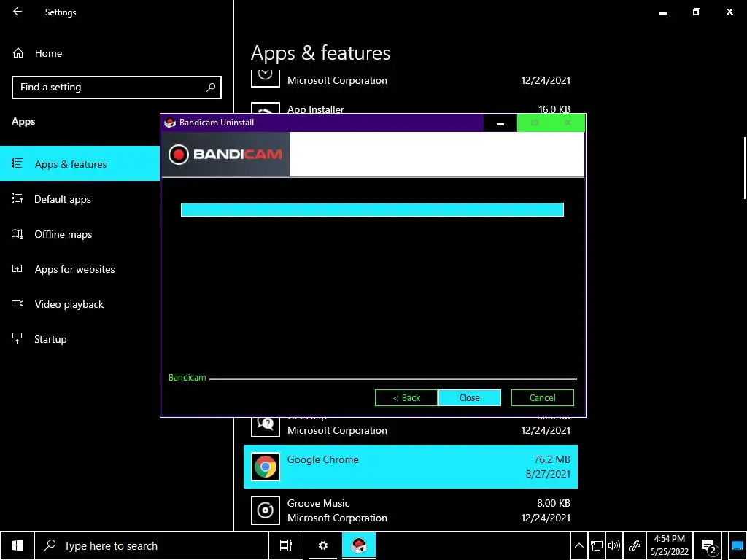Click Cancel in Bandicam Uninstall dialog

(542, 397)
